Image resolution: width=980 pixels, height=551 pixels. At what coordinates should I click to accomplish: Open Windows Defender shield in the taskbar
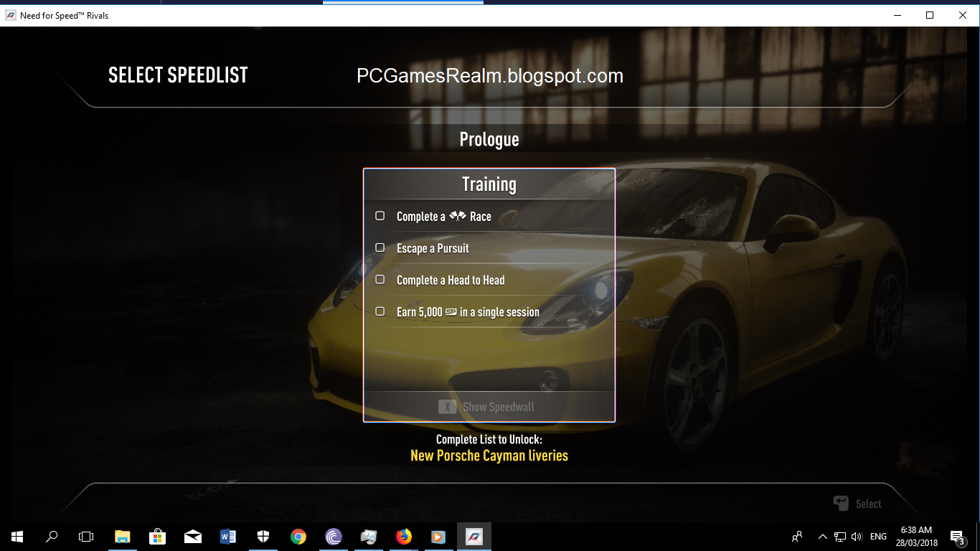click(263, 537)
